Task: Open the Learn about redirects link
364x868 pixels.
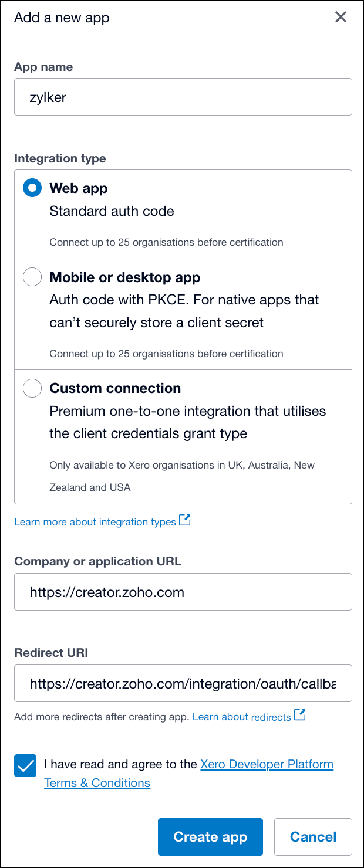Action: click(241, 717)
